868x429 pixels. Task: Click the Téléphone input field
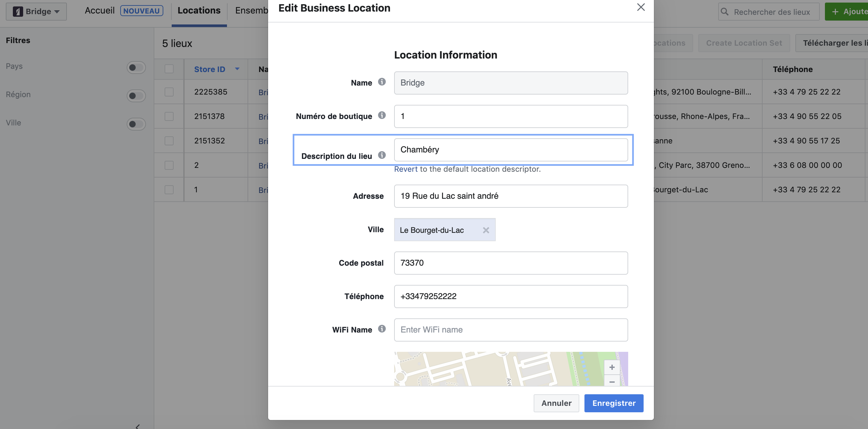tap(511, 296)
